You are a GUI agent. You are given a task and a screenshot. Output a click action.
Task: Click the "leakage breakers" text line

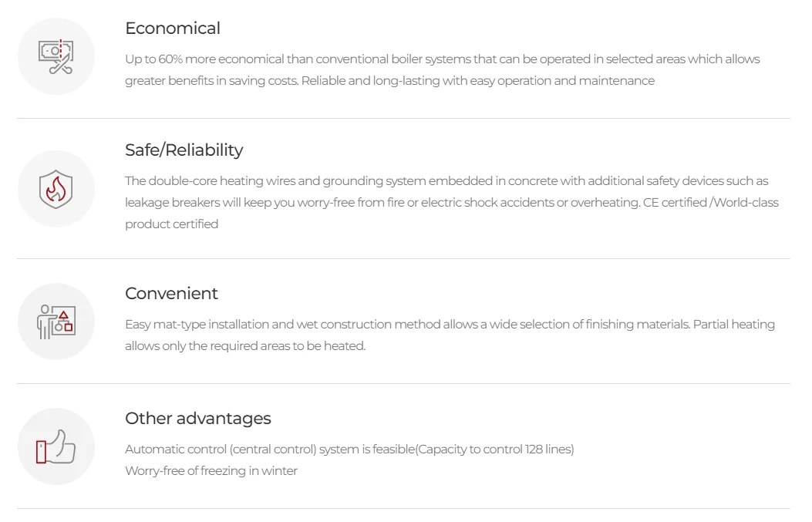(x=382, y=203)
